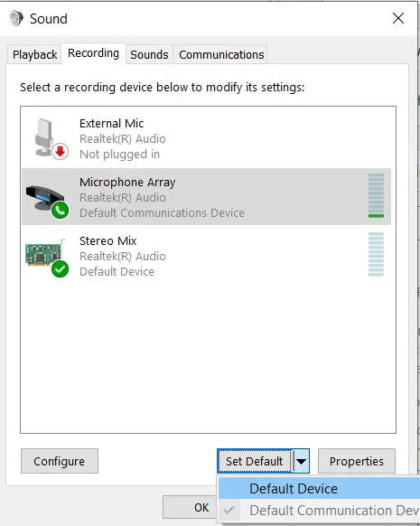This screenshot has width=420, height=526.
Task: Go to the Communications tab
Action: click(x=221, y=54)
